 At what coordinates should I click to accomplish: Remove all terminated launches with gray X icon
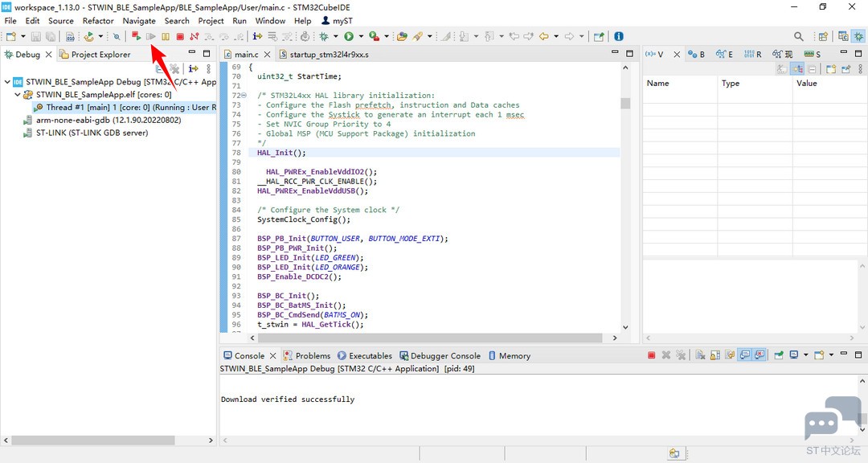[x=681, y=355]
